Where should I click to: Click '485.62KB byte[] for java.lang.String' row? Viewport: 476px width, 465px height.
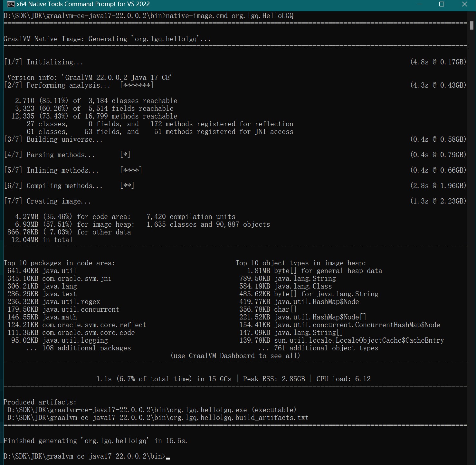tap(309, 294)
